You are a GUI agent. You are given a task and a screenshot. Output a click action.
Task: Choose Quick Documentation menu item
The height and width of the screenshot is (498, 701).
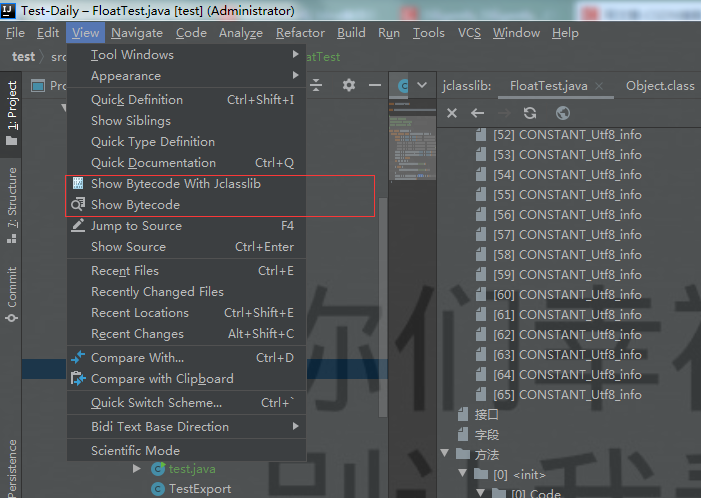click(186, 163)
